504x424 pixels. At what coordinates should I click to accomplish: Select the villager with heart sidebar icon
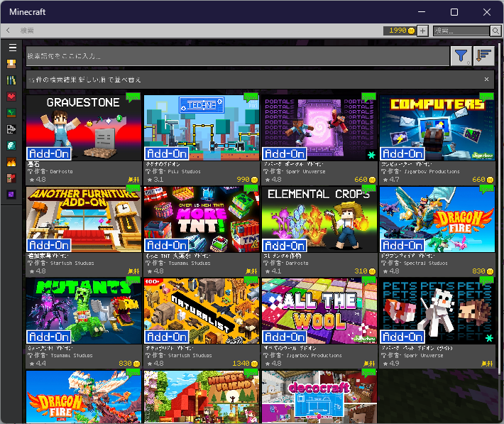click(11, 178)
